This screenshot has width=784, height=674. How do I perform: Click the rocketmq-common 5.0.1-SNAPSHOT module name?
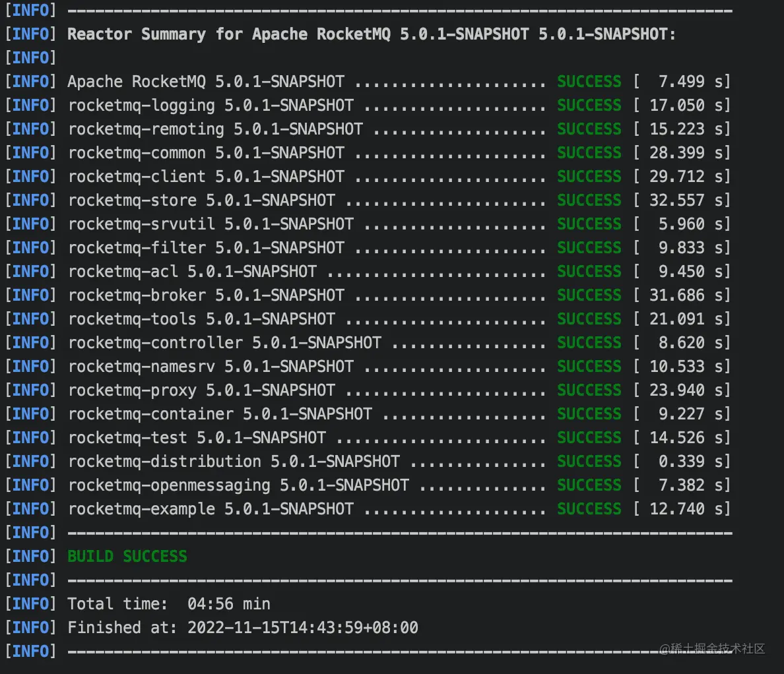pyautogui.click(x=206, y=153)
